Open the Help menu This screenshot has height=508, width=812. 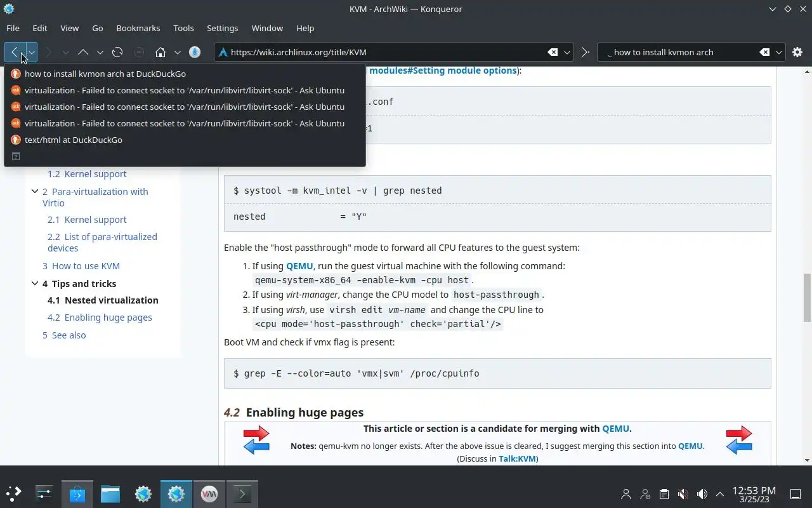pyautogui.click(x=305, y=28)
